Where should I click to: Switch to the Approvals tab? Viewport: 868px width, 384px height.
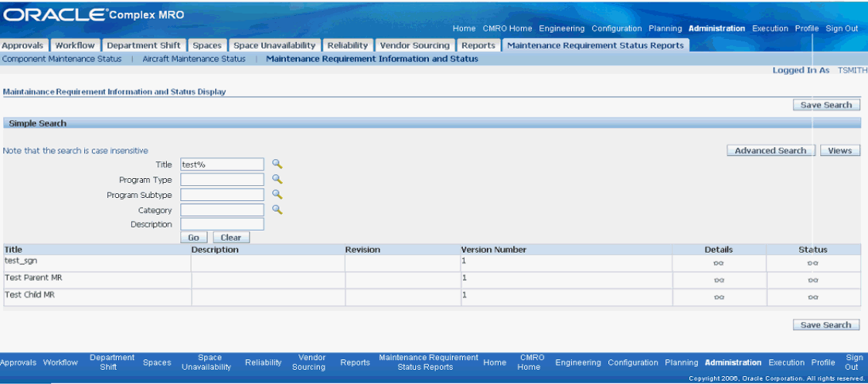23,45
